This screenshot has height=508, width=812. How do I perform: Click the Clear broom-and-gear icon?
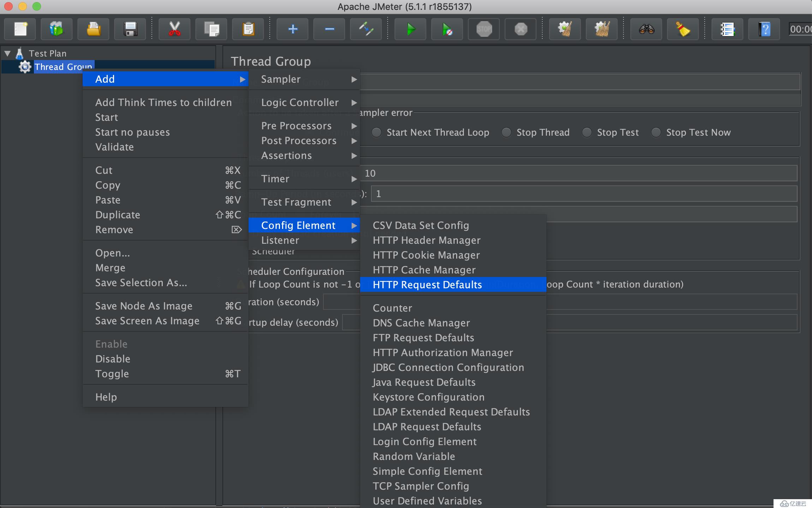tap(565, 29)
